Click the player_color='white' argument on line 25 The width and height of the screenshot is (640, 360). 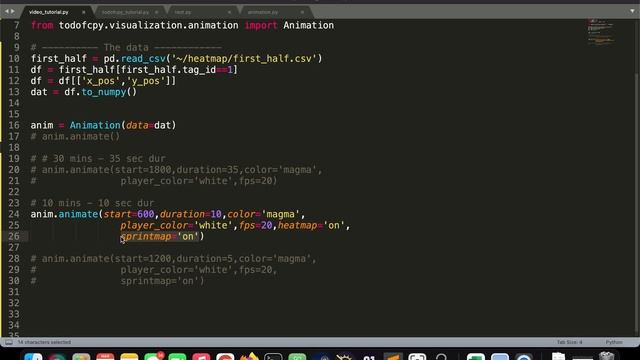coord(176,225)
